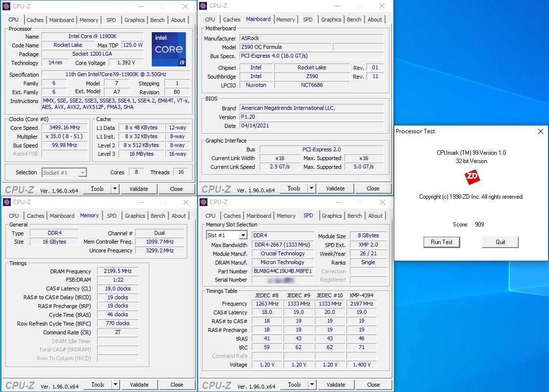Open the Mainboard tab in the SPD window
The height and width of the screenshot is (392, 549).
(x=259, y=216)
